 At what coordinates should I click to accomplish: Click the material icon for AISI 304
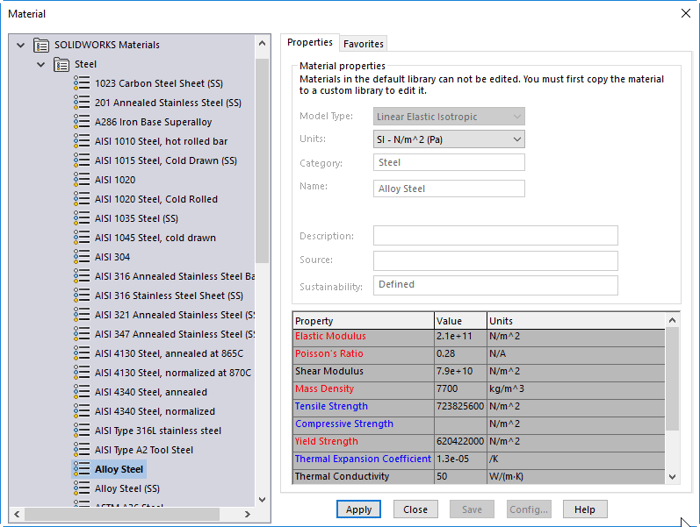[82, 257]
